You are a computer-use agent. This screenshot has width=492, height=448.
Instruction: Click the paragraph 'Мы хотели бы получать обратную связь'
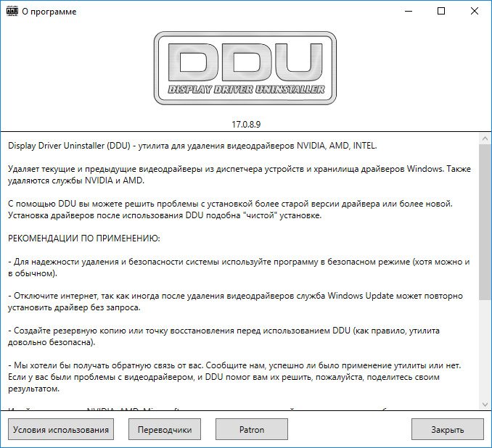click(234, 377)
